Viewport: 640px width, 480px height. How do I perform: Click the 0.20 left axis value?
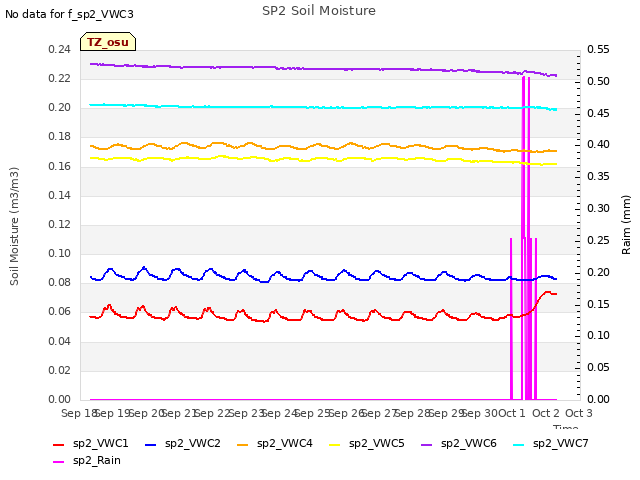(60, 108)
